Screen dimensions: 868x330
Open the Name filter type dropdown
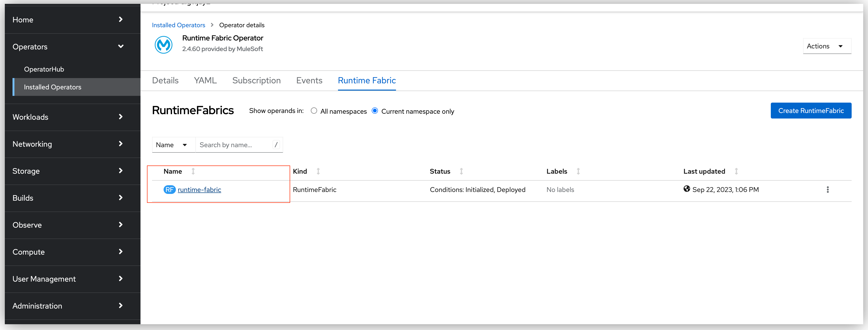tap(173, 145)
